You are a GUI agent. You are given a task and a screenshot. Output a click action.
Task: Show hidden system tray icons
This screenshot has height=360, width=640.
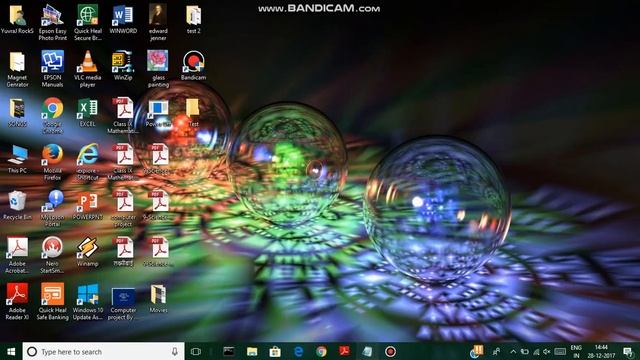coord(513,351)
